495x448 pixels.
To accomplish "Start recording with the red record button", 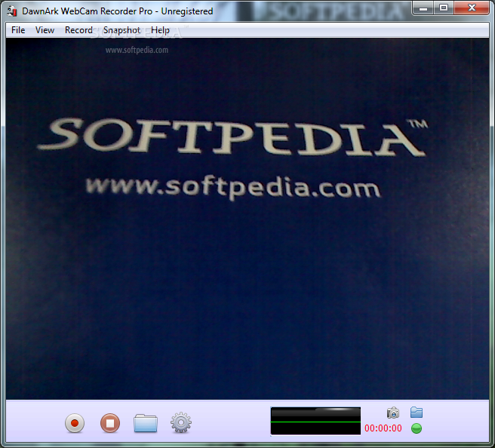I will tap(75, 423).
